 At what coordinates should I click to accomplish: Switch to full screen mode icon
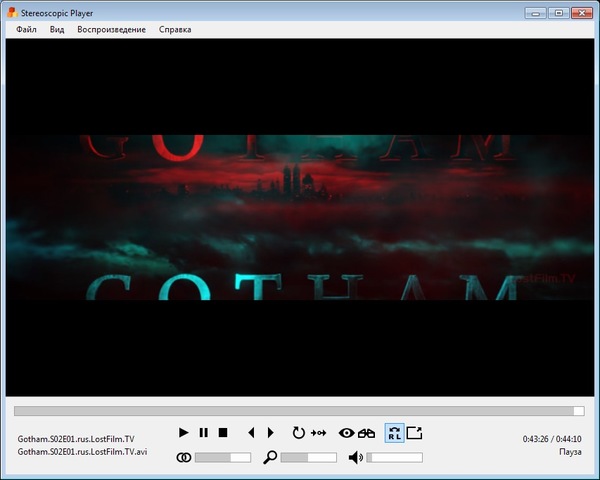coord(415,433)
